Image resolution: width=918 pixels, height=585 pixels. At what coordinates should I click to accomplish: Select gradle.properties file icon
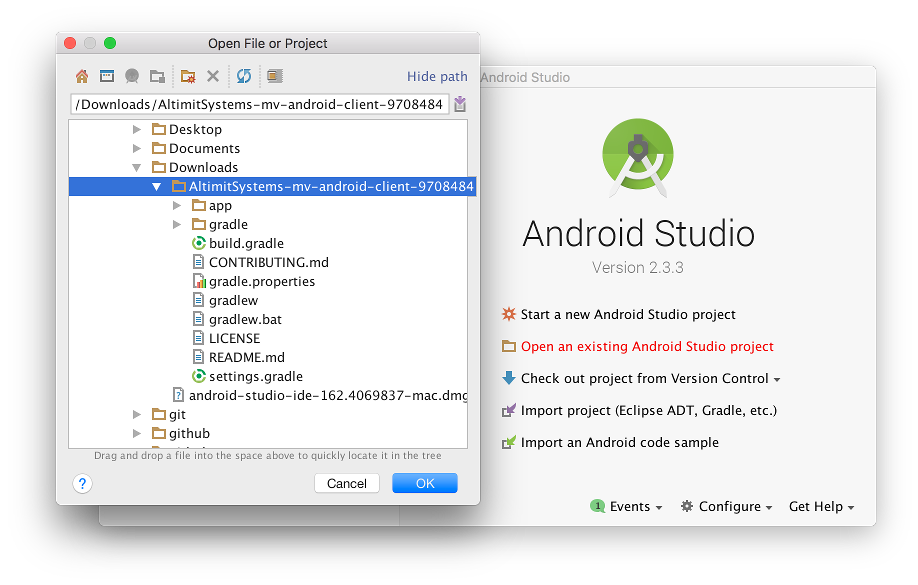(x=199, y=282)
